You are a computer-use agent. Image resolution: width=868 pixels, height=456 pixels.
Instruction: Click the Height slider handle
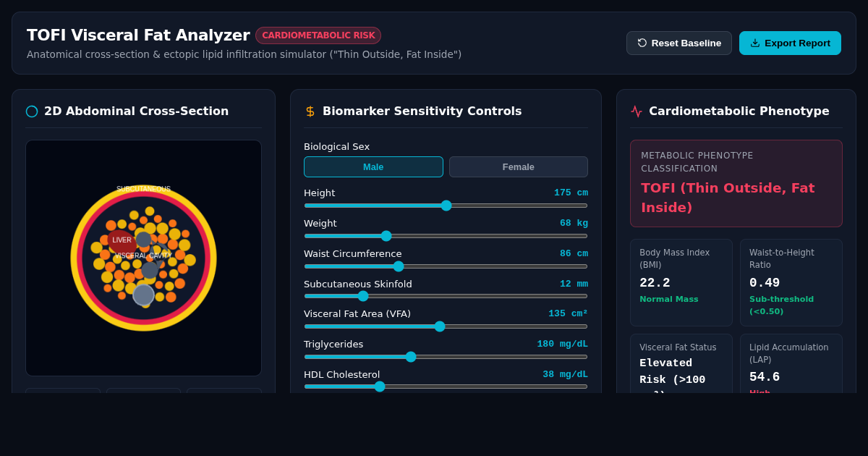pos(446,206)
